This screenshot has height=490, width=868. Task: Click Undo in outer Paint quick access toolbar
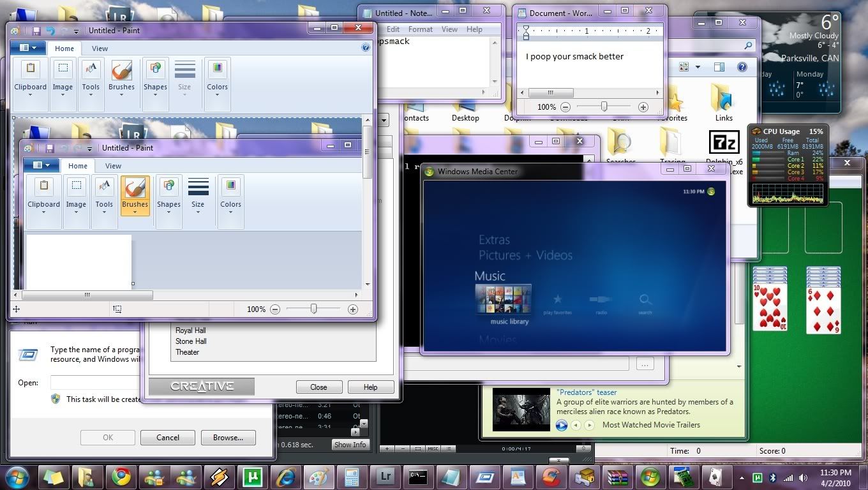(50, 31)
